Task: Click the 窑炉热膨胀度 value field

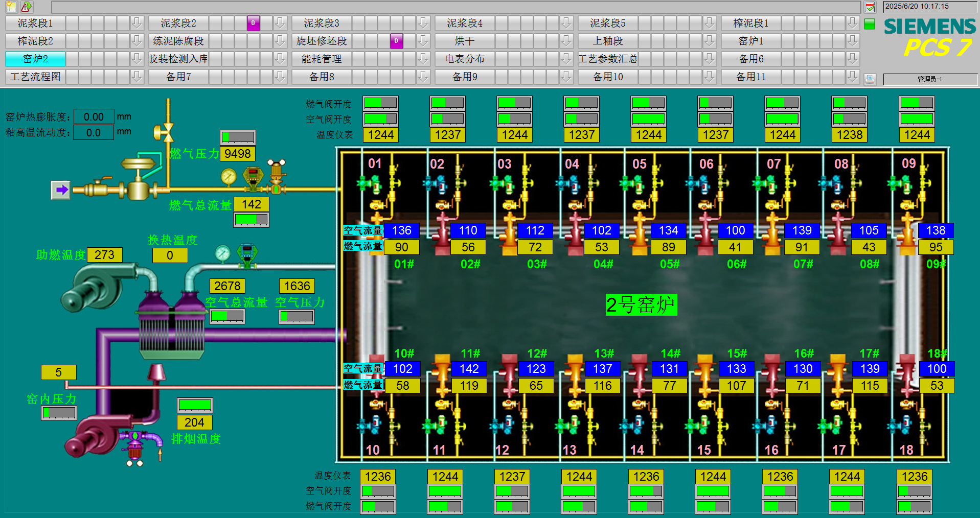Action: [94, 117]
